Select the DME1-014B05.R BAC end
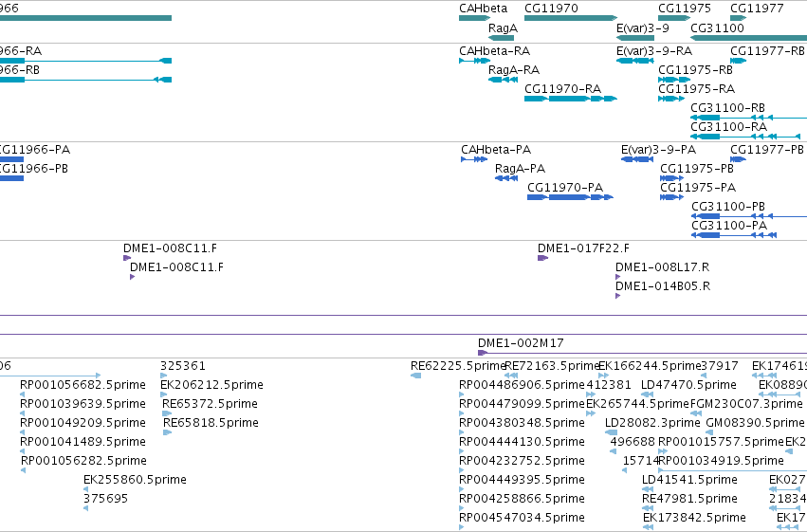The image size is (807, 532). (x=618, y=296)
